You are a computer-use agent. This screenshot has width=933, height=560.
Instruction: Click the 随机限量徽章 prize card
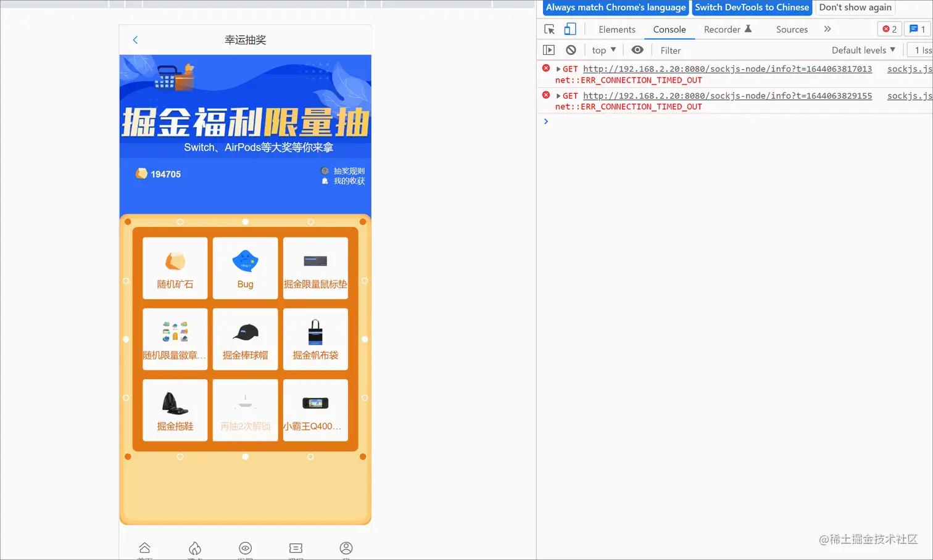[175, 339]
